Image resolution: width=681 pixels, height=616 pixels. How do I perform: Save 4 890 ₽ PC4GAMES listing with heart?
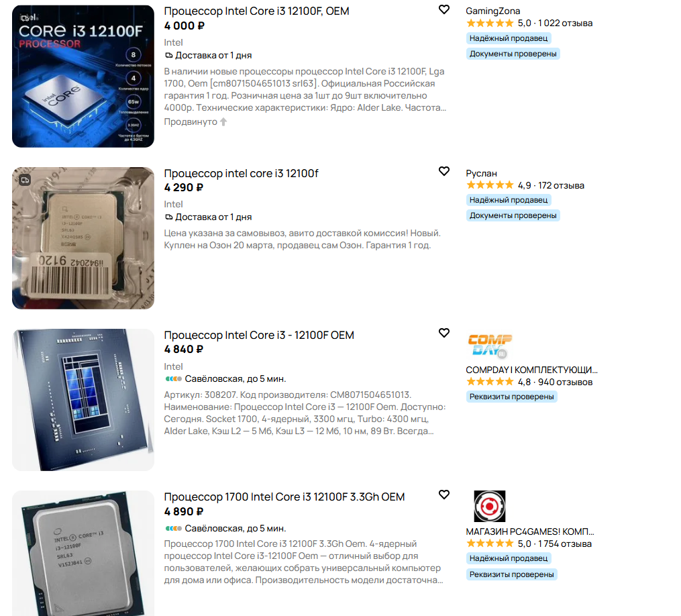point(444,495)
